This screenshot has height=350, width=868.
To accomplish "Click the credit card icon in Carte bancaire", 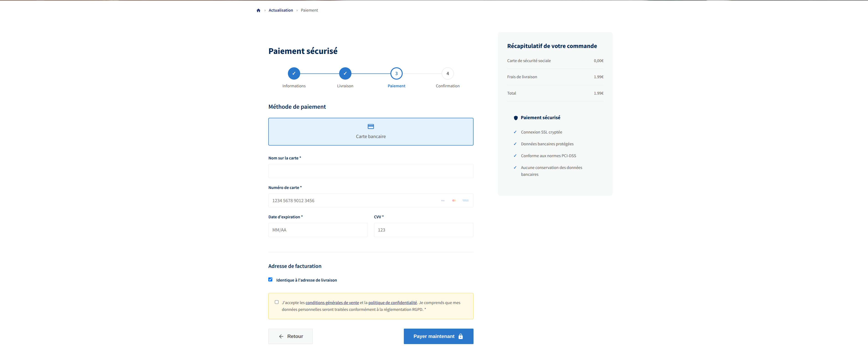I will (x=371, y=126).
